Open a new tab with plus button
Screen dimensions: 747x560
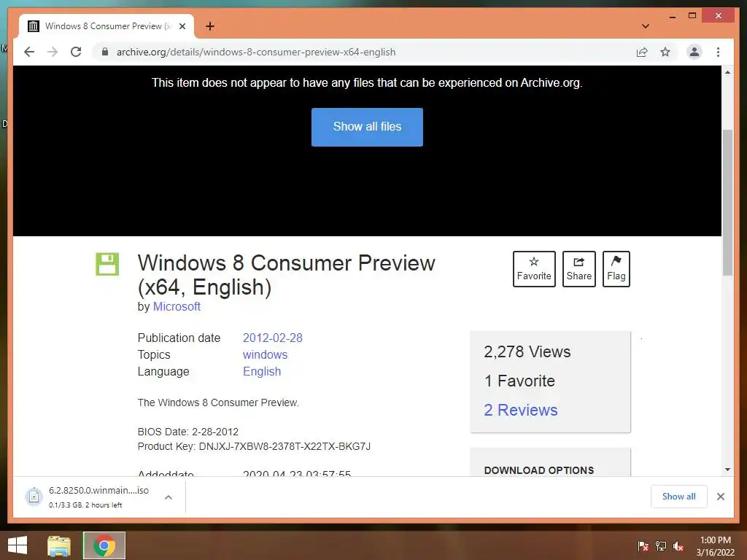[x=209, y=26]
